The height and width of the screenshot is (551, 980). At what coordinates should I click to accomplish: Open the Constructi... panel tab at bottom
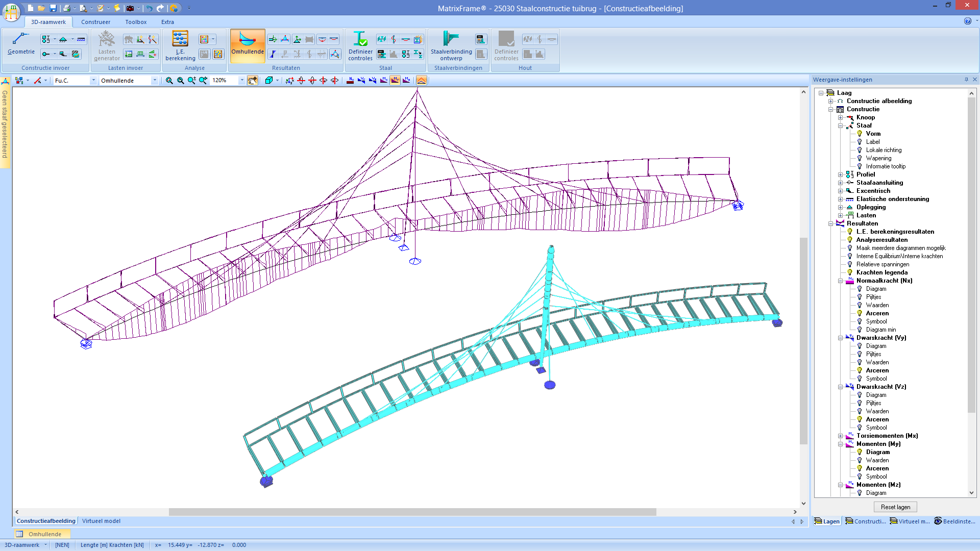click(866, 521)
